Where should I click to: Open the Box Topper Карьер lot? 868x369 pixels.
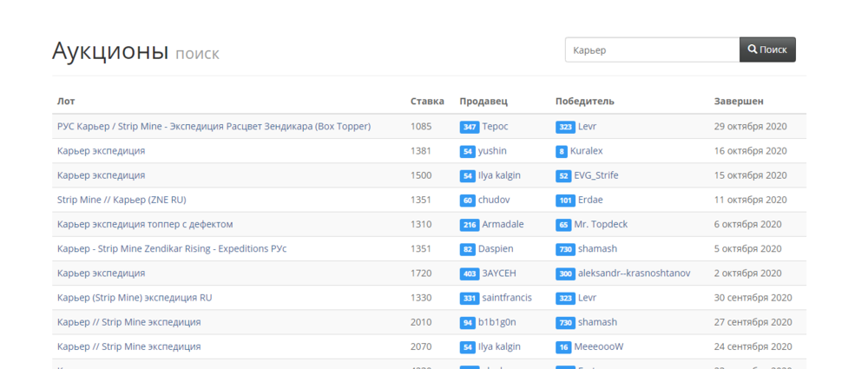tap(214, 126)
